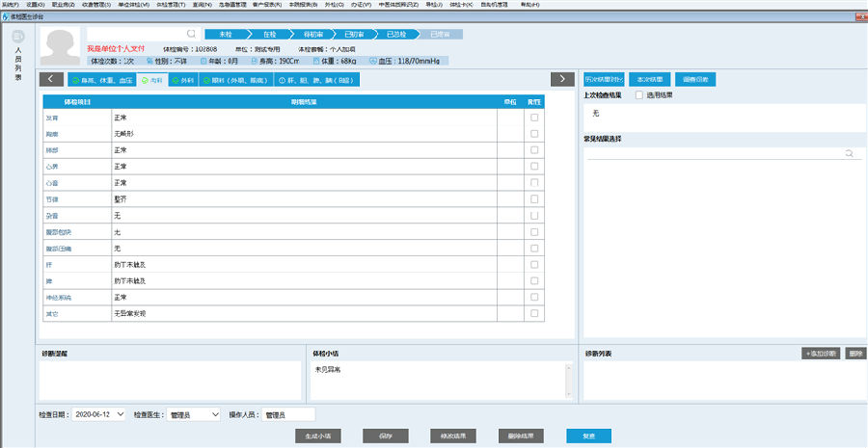Click the 操作人员 input field
Viewport: 868px width, 448px height.
tap(288, 414)
